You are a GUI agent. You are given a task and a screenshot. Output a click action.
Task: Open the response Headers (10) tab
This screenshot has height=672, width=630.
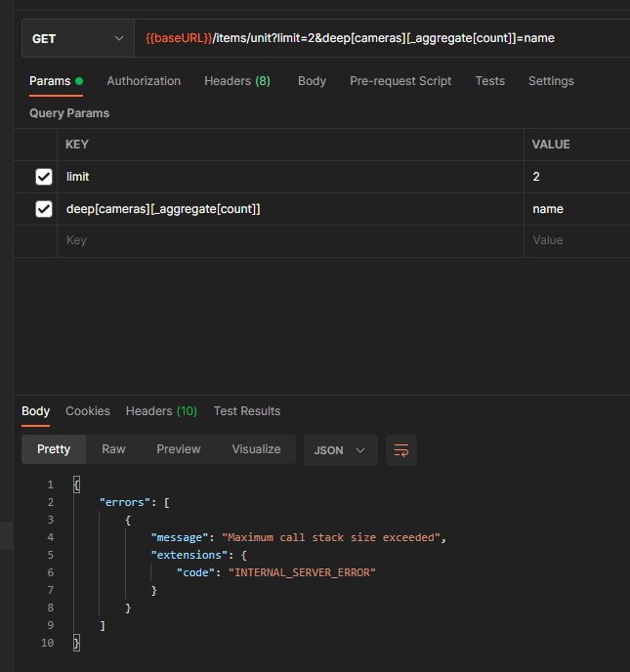[x=161, y=411]
